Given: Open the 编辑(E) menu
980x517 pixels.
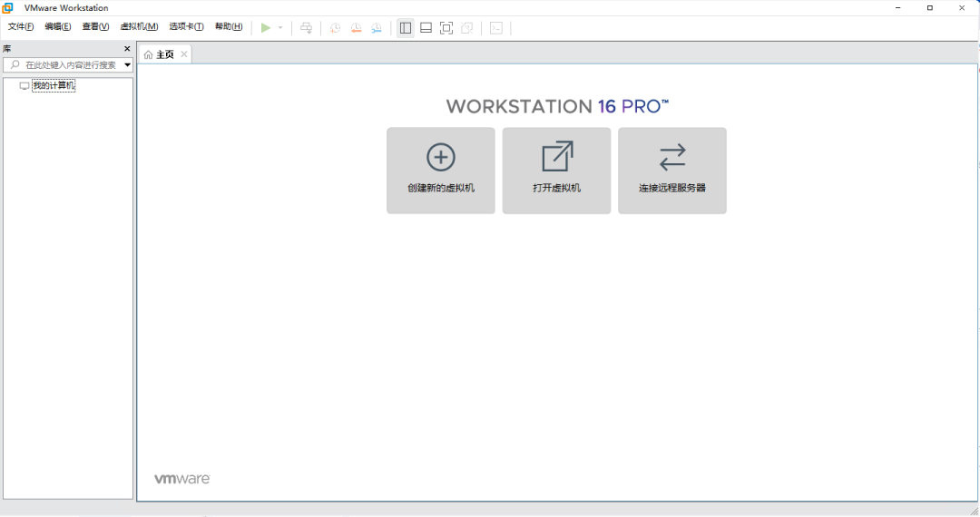Looking at the screenshot, I should point(57,26).
